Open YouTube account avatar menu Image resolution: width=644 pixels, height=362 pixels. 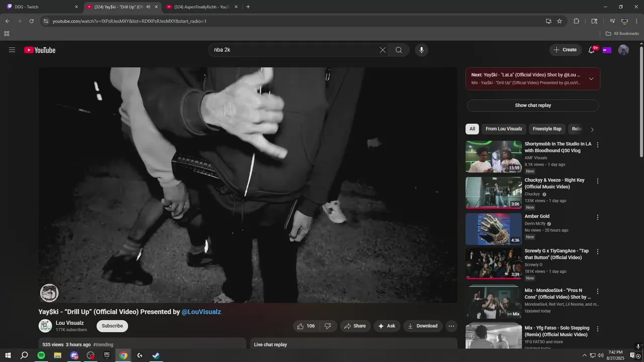(623, 50)
